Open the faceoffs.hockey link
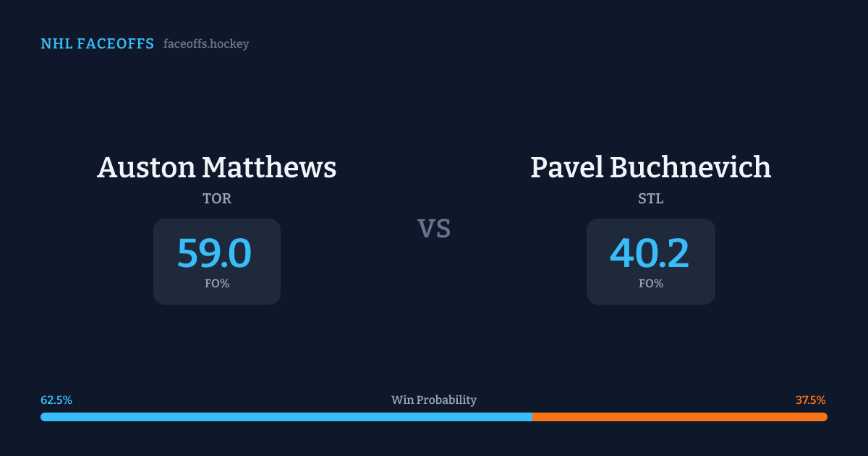Screen dimensions: 868x456 [206, 44]
